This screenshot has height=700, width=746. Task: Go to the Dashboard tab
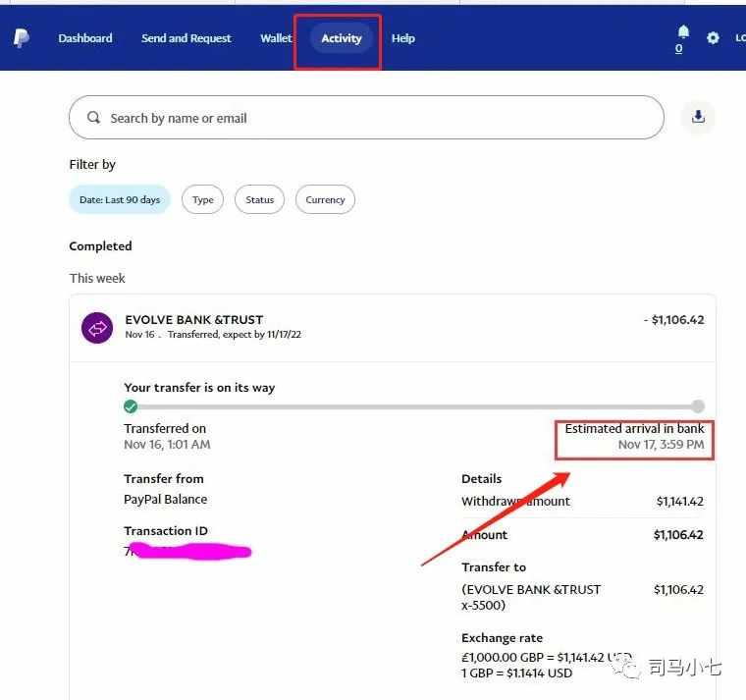tap(85, 38)
